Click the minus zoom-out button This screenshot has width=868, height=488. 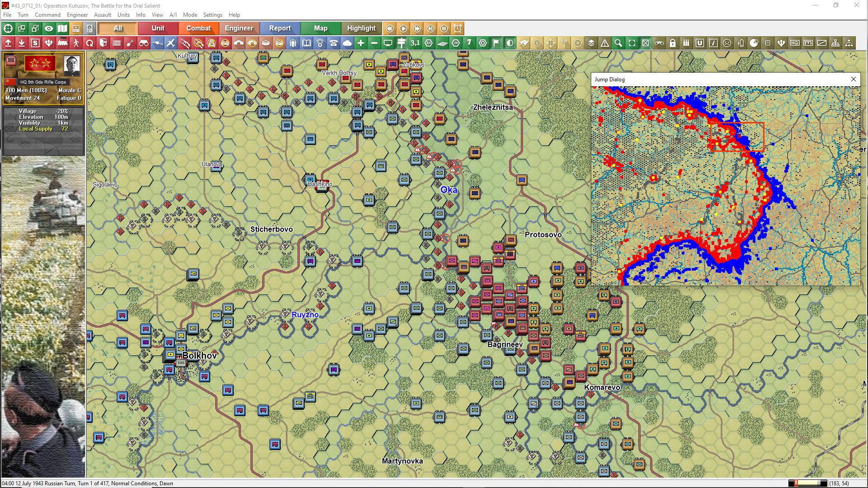pos(374,43)
